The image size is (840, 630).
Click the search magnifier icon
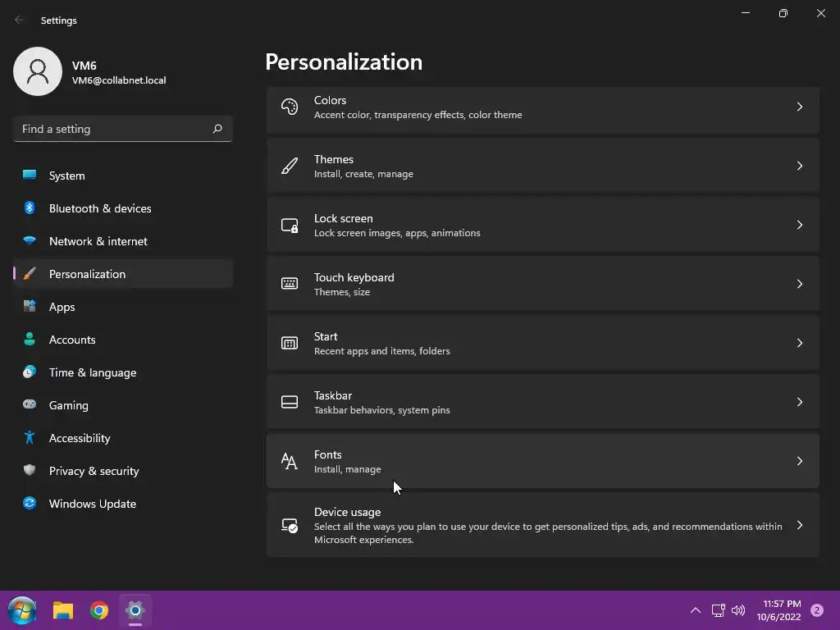pos(217,129)
